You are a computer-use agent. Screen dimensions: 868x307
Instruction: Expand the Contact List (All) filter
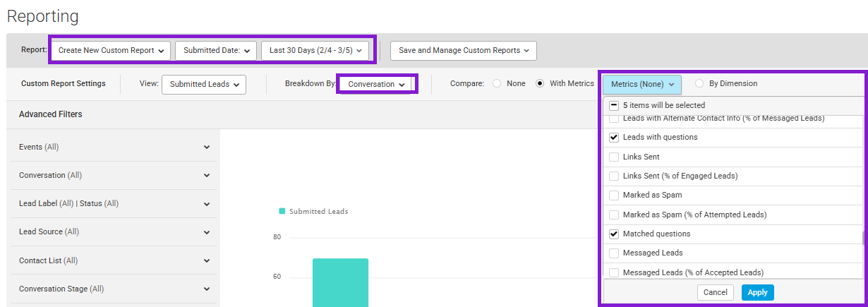coord(113,260)
